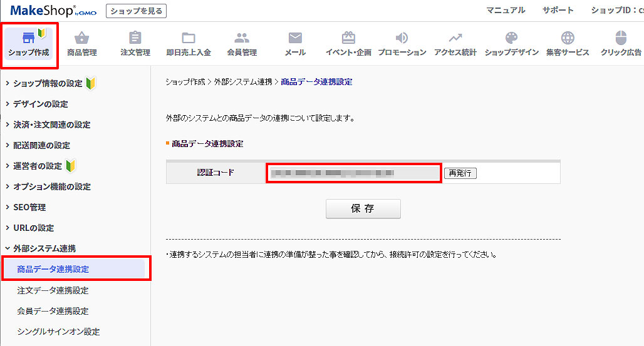Open the マニュアル link
This screenshot has width=644, height=346.
tap(506, 10)
